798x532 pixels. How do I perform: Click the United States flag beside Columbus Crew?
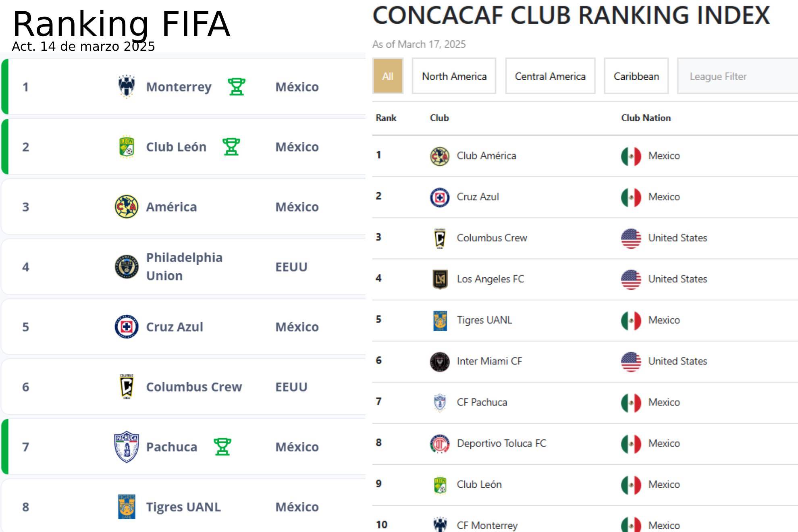tap(631, 238)
